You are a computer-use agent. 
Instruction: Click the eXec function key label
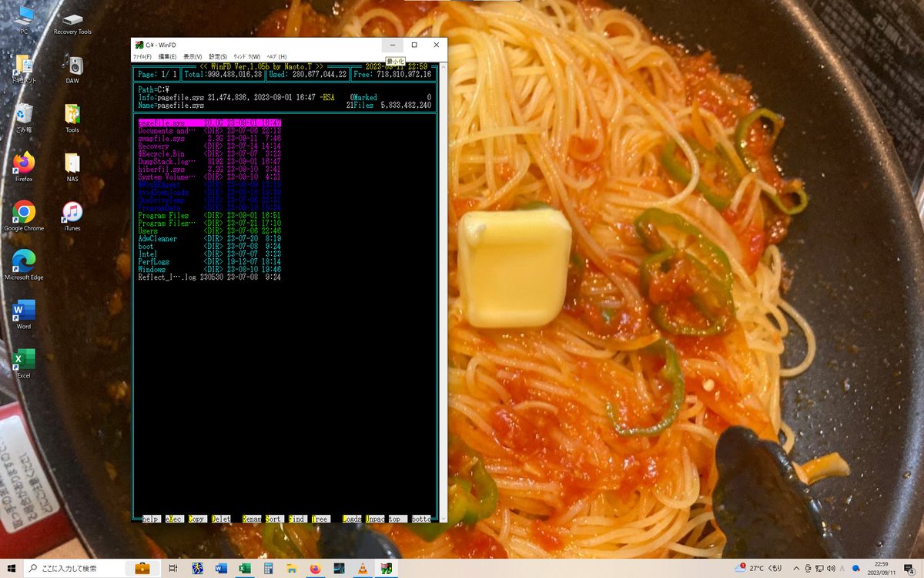[175, 519]
